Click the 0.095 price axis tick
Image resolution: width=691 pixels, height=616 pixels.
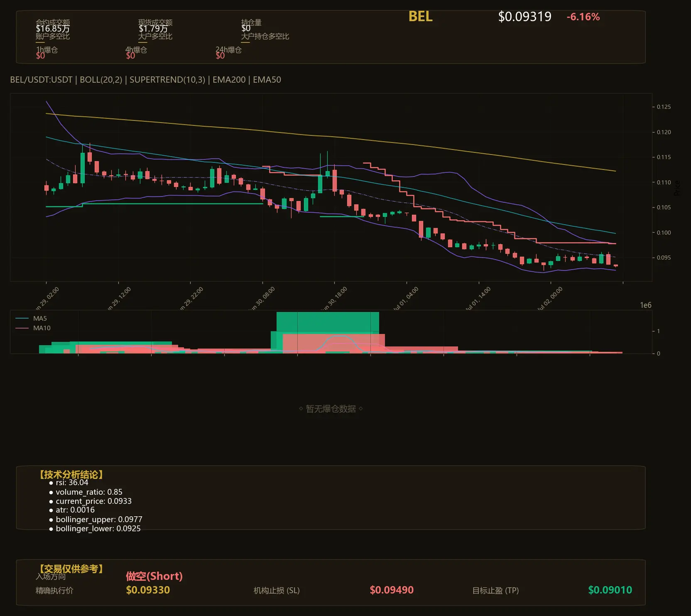664,258
